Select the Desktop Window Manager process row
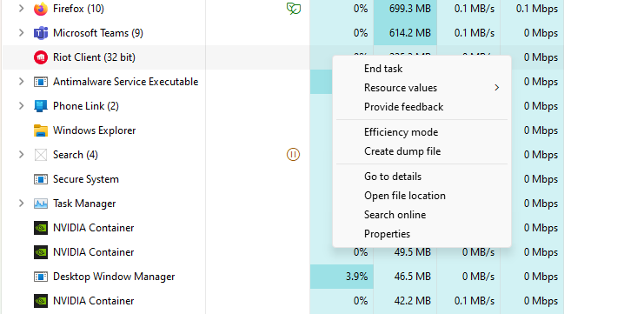 pos(283,277)
